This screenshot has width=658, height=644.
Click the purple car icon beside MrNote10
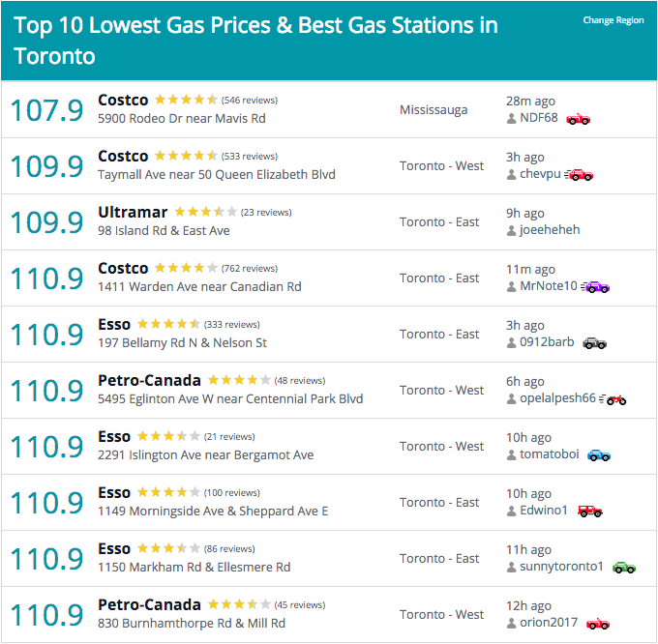pos(595,287)
